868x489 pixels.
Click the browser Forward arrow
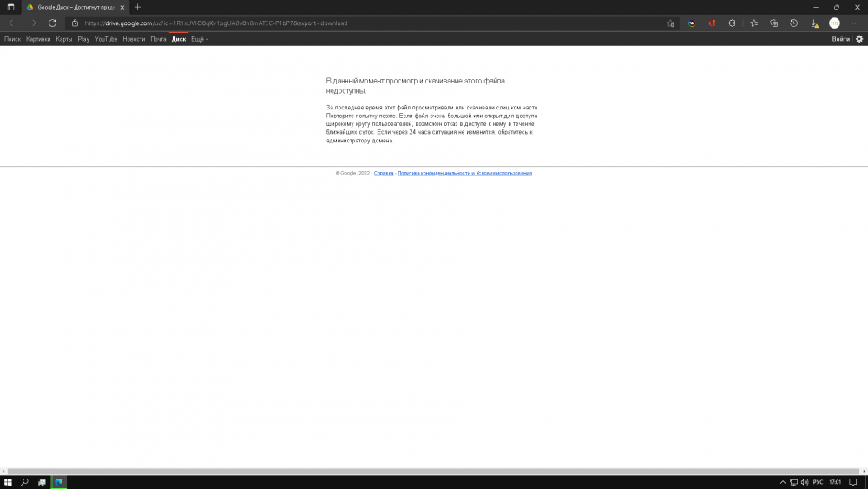(32, 23)
